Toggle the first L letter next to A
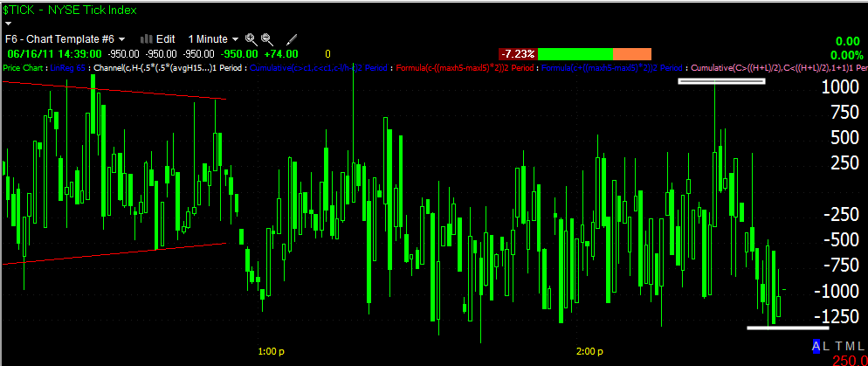Image resolution: width=868 pixels, height=366 pixels. [826, 347]
